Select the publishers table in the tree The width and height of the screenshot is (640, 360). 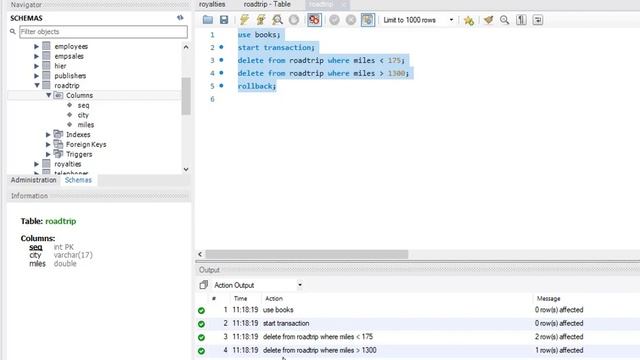click(x=70, y=76)
